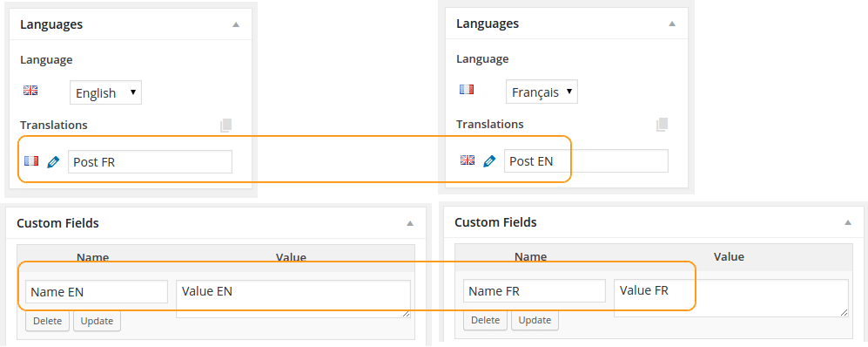Click the UK flag next to Post EN
The image size is (868, 347).
point(468,160)
